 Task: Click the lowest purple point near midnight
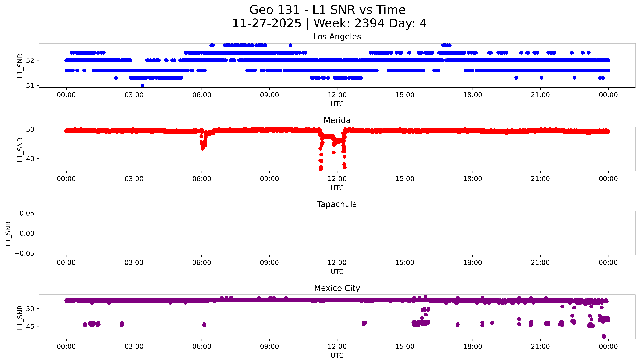point(604,336)
